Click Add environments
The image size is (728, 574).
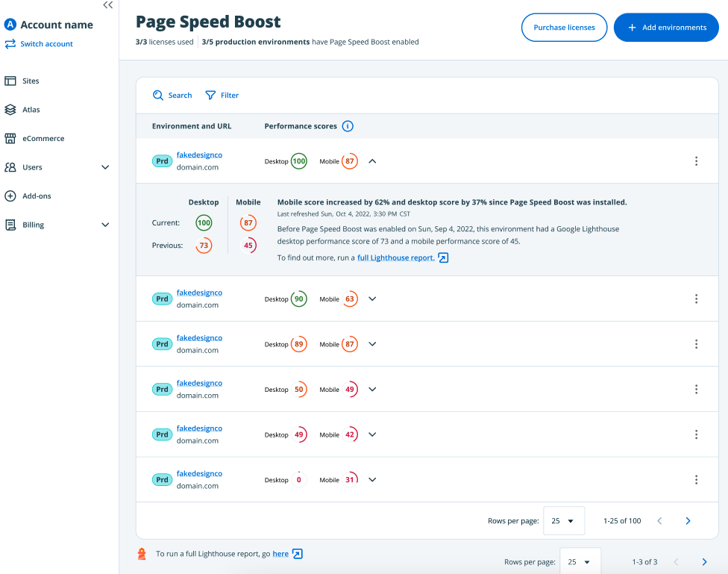pos(666,27)
